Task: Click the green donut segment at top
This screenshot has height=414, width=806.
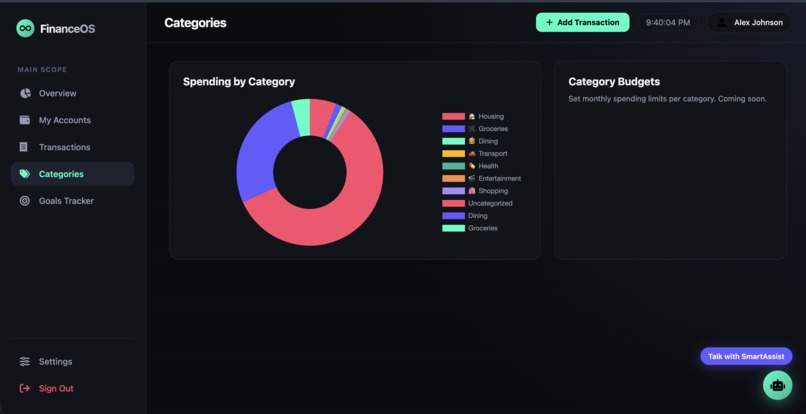Action: [302, 117]
